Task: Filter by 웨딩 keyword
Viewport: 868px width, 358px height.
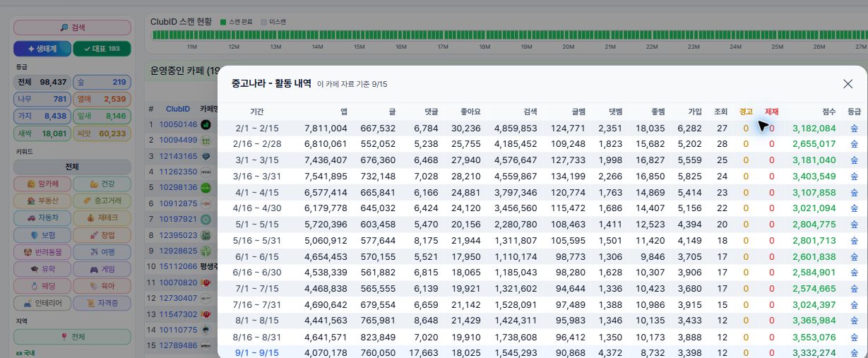Action: [42, 286]
